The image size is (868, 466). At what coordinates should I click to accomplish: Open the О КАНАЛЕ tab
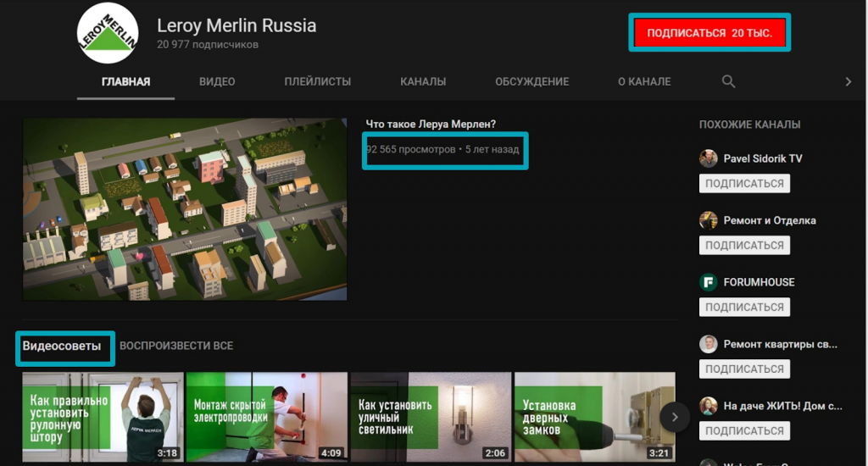tap(644, 82)
